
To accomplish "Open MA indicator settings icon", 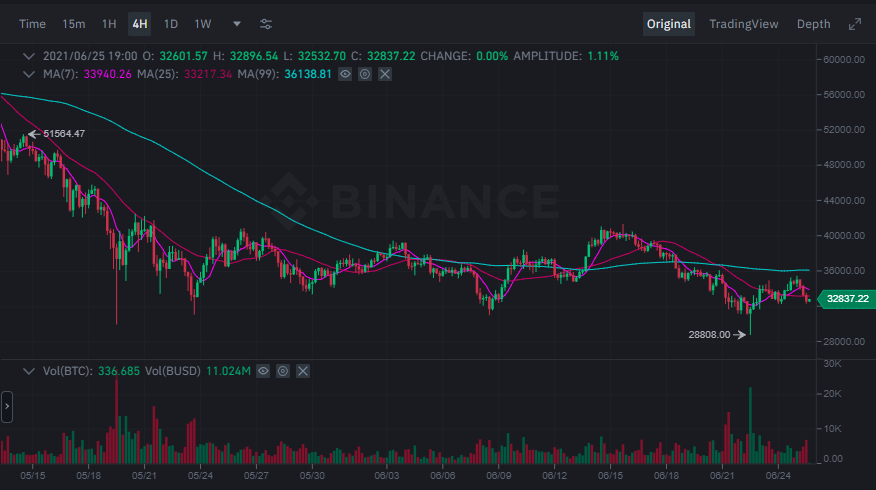I will [365, 74].
